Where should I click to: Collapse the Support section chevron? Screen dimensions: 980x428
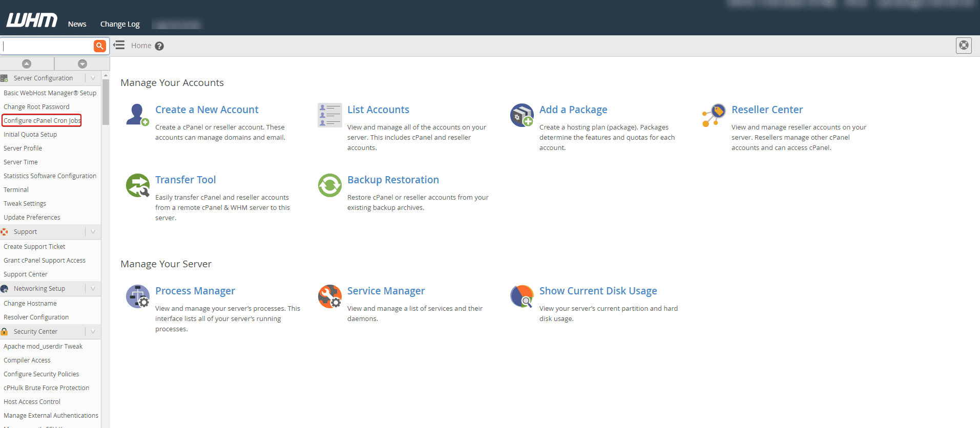tap(93, 232)
